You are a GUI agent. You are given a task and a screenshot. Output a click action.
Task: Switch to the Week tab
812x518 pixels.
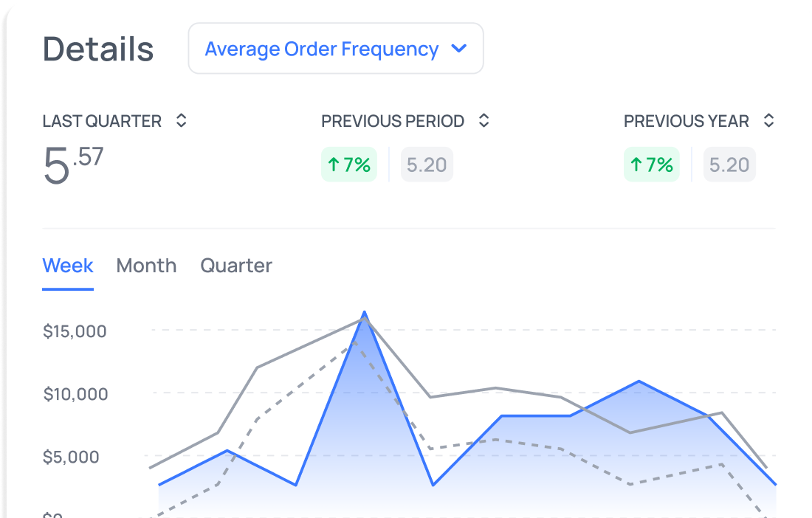tap(68, 266)
